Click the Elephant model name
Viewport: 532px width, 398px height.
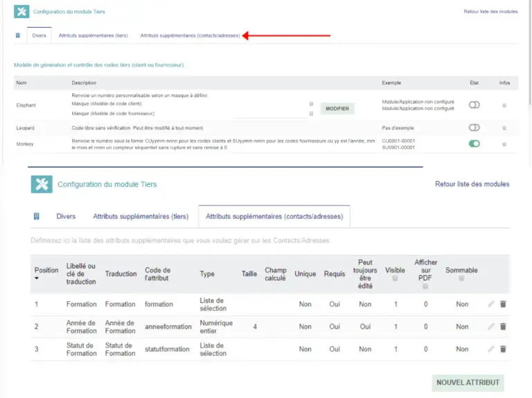coord(26,105)
